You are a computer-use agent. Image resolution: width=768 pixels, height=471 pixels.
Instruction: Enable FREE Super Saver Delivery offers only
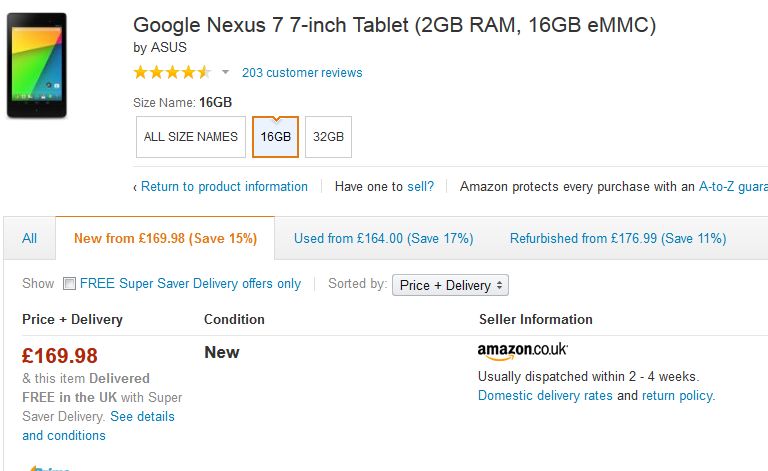[69, 283]
